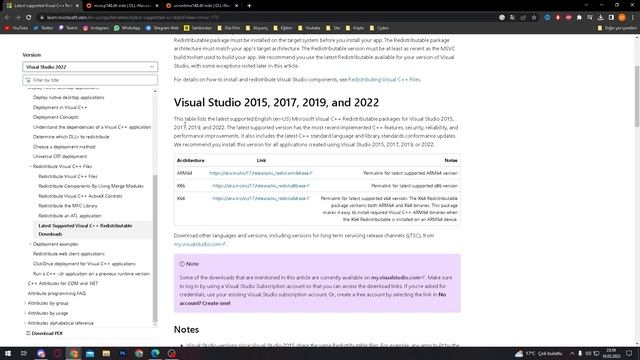640x360 pixels.
Task: Open a new browser tab
Action: click(x=249, y=6)
